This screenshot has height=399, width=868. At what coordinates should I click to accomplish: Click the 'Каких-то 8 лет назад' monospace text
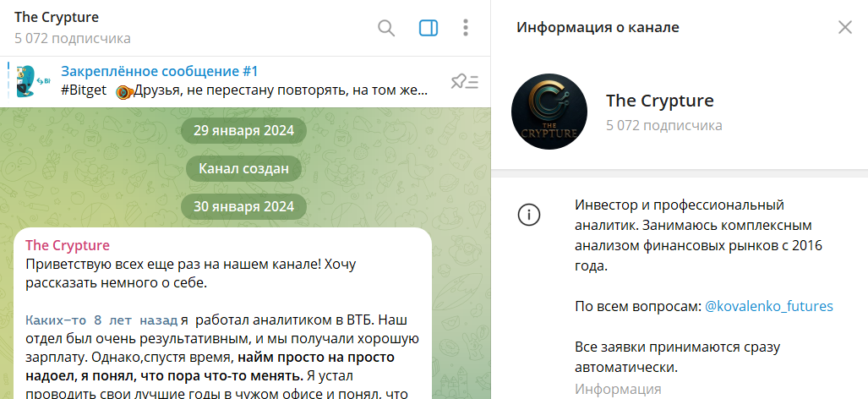click(102, 320)
